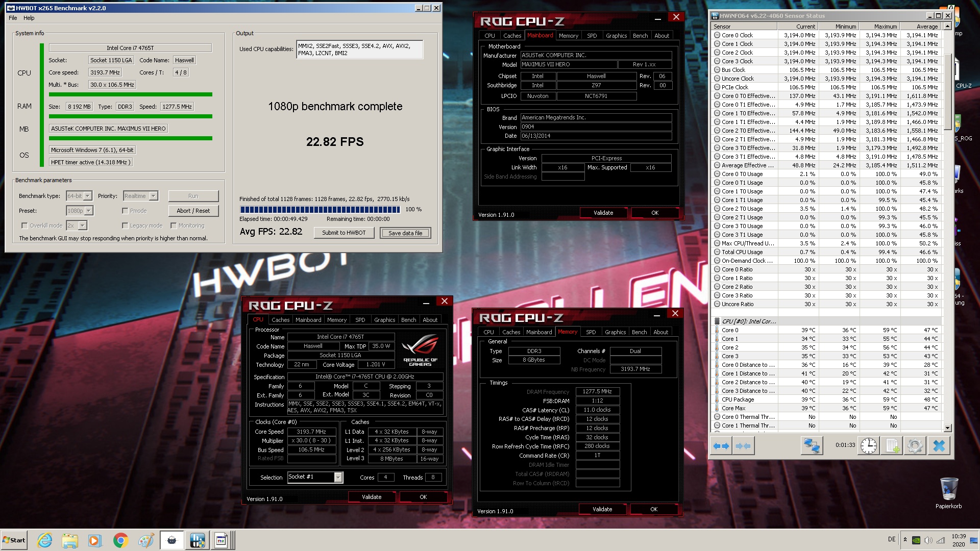The width and height of the screenshot is (980, 551).
Task: Click Core 0 Clock sensor row icon
Action: 717,35
